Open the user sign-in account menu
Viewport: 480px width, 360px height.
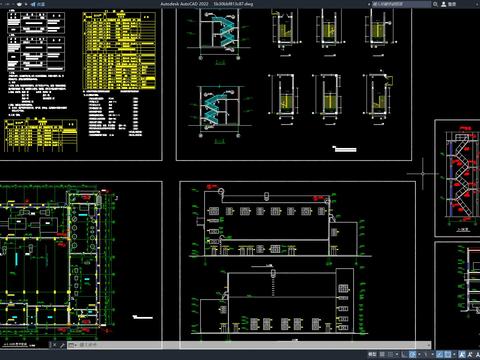tap(449, 4)
